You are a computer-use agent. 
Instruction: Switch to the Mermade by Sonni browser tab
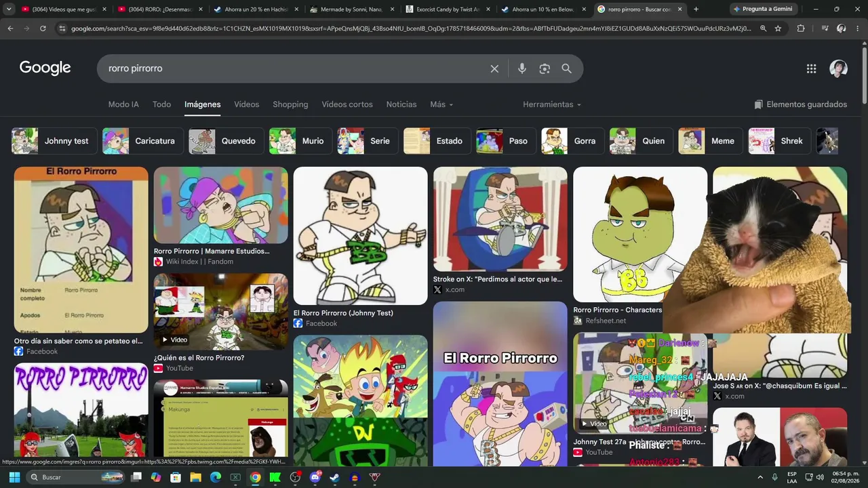coord(352,9)
